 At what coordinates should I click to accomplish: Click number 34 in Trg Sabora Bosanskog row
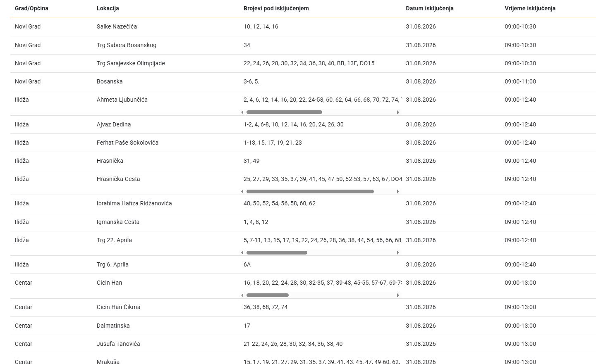pos(247,45)
